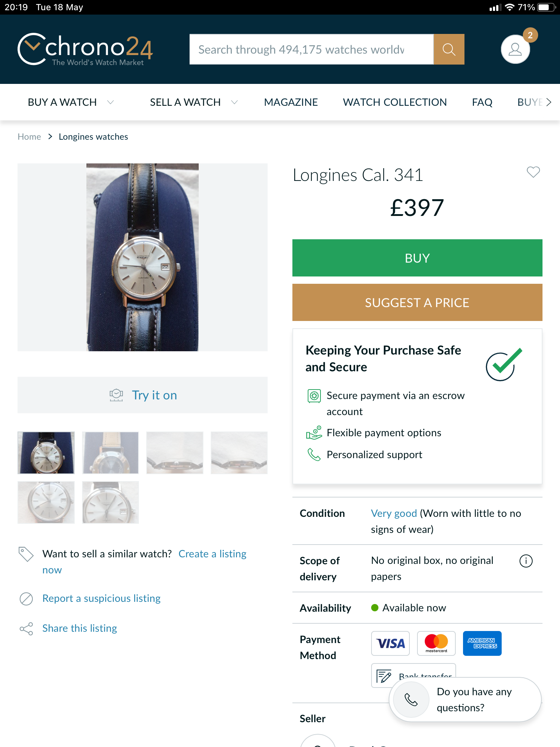Viewport: 560px width, 747px height.
Task: Open the Watch Collection menu item
Action: coord(395,102)
